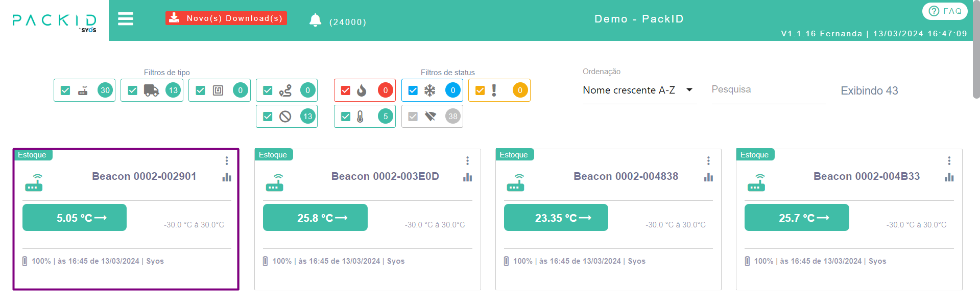Open the hamburger navigation menu
Viewport: 980px width, 301px height.
(x=125, y=19)
